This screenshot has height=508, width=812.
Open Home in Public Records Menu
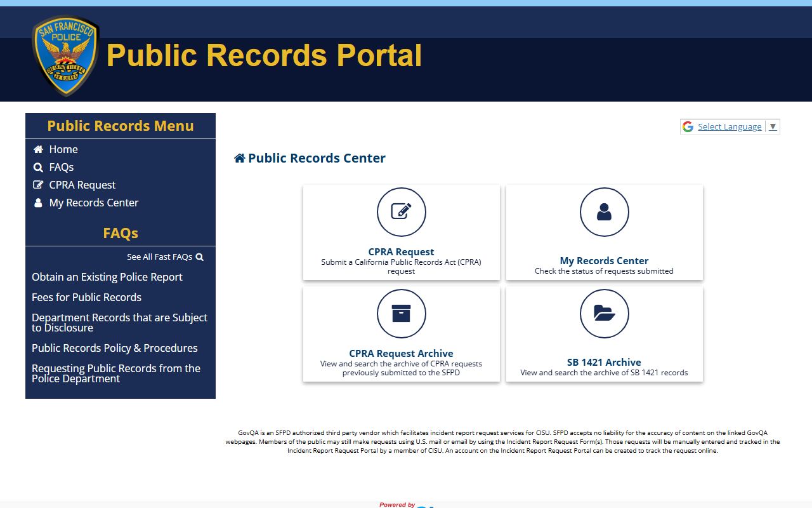[x=63, y=149]
